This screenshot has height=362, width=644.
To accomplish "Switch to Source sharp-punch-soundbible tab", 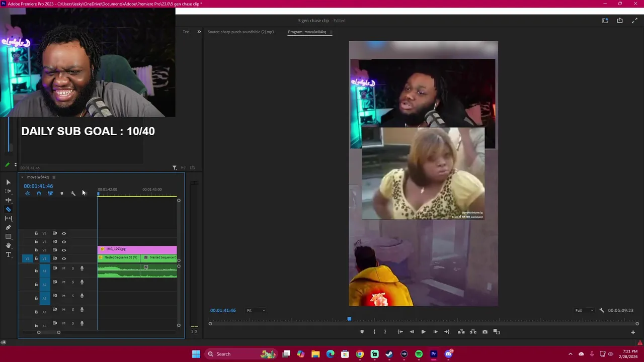I will coord(240,32).
